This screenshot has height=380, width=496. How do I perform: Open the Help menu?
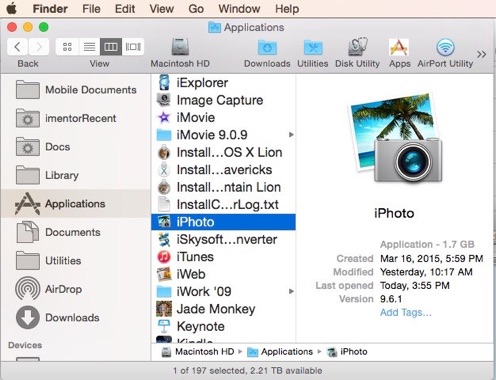pyautogui.click(x=287, y=9)
